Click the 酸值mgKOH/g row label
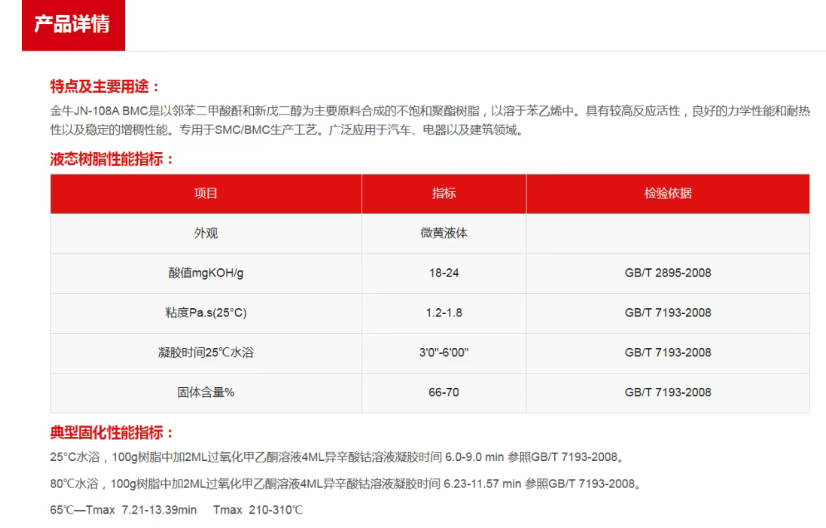 point(206,273)
